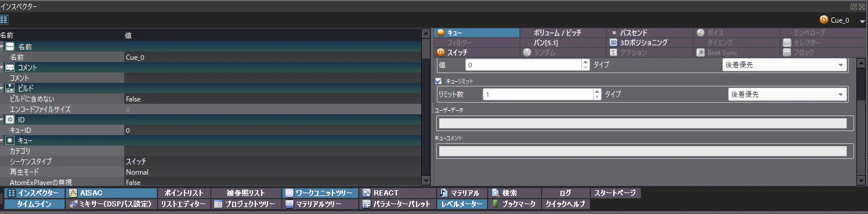Select the キュー tab with the orange icon
The height and width of the screenshot is (214, 868).
pos(476,33)
